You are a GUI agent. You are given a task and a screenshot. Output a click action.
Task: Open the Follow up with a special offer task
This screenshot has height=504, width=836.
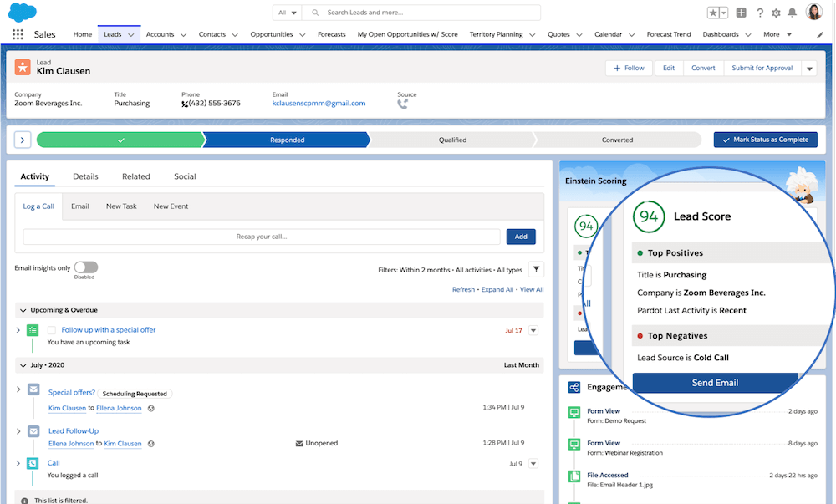[x=108, y=330]
